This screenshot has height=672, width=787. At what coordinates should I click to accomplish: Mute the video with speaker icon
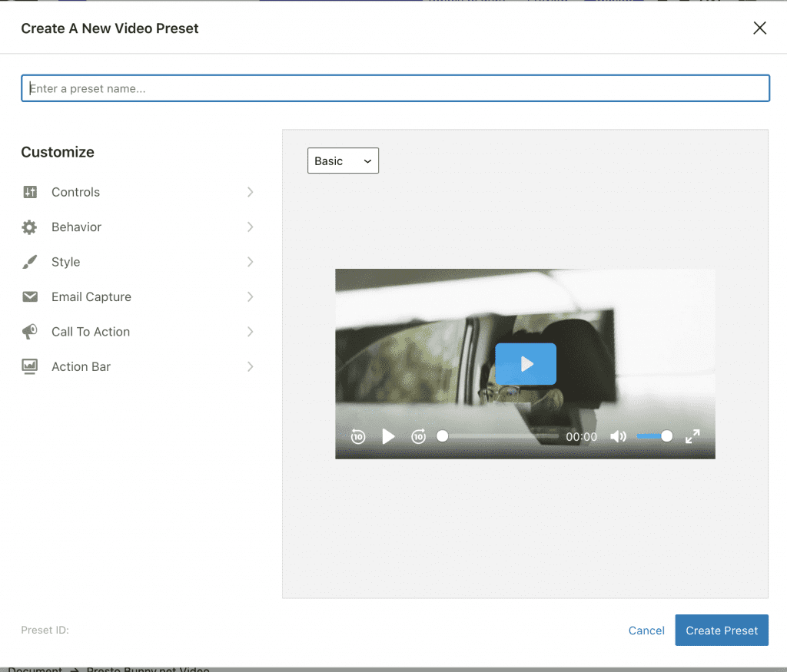click(618, 437)
